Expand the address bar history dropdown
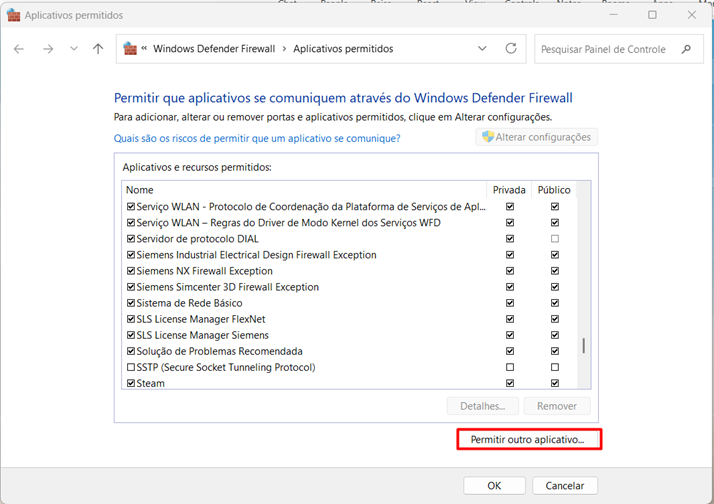Viewport: 714px width, 504px height. 483,49
